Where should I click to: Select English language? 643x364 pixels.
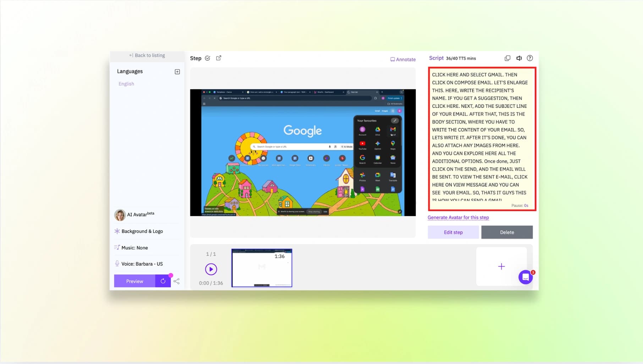point(126,84)
